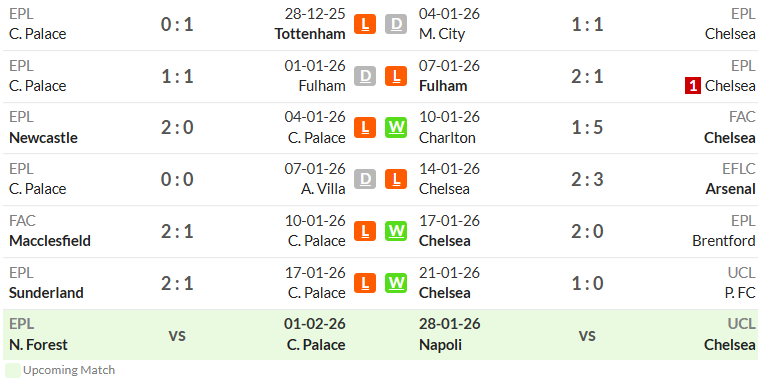758x387 pixels.
Task: Click the red card indicator beside Chelsea
Action: (693, 86)
